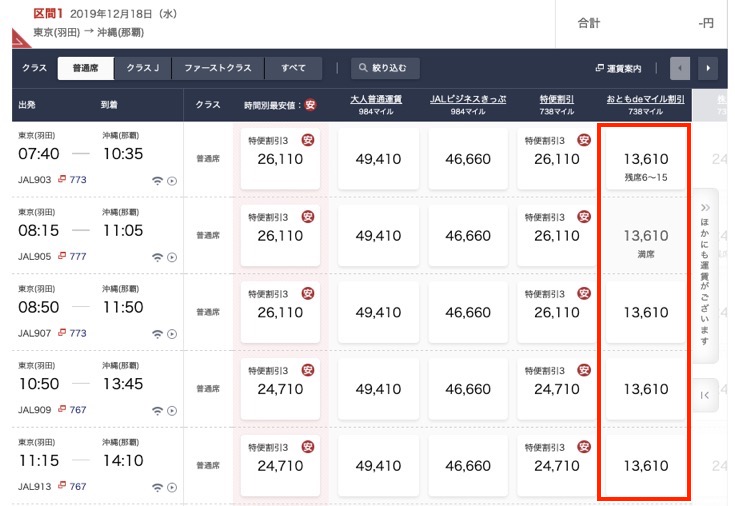Select the すべて class tab
Viewport: 735px width, 506px height.
pos(293,68)
